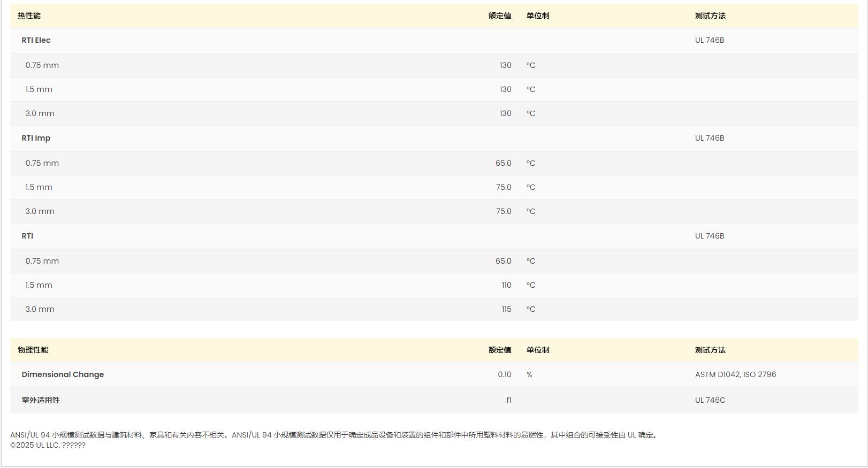Select "额定值" header in the 热性能 table
The image size is (868, 468).
(x=500, y=16)
